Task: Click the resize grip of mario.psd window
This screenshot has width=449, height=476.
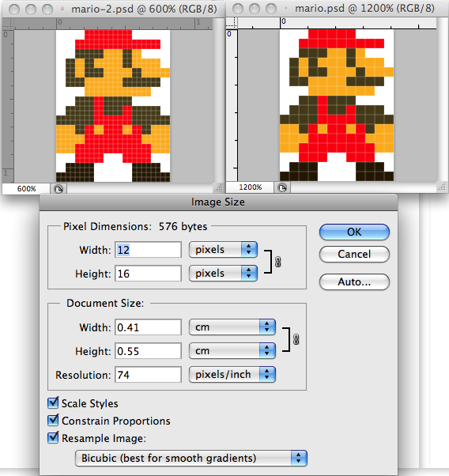Action: tap(441, 187)
